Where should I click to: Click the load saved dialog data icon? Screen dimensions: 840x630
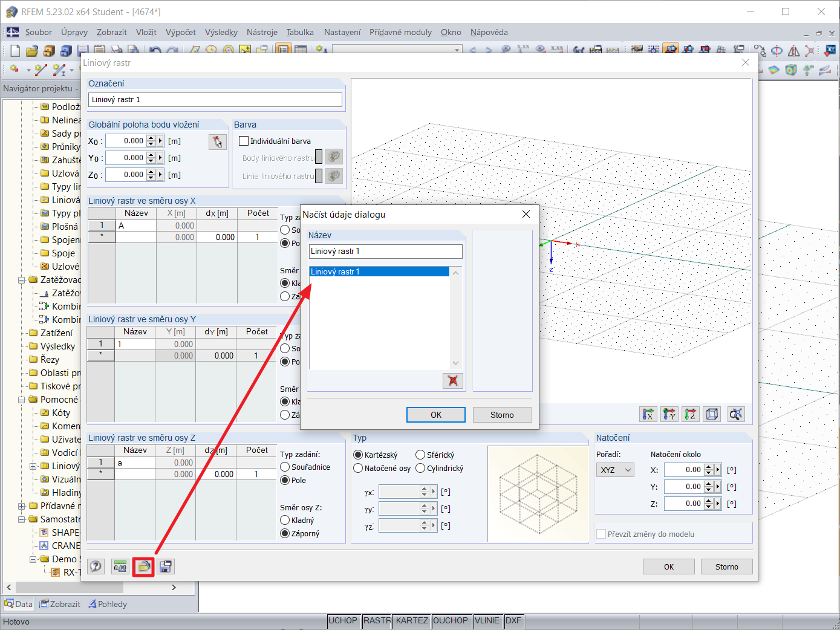(x=144, y=567)
